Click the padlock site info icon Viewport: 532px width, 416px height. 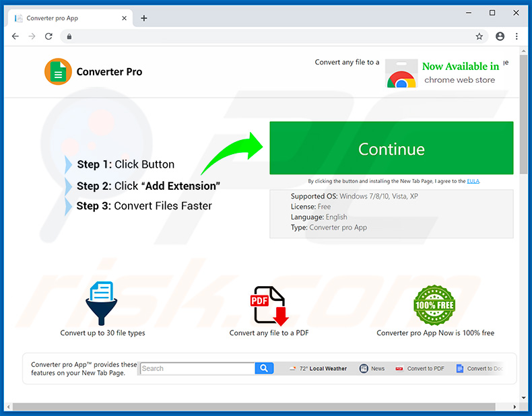(x=69, y=36)
